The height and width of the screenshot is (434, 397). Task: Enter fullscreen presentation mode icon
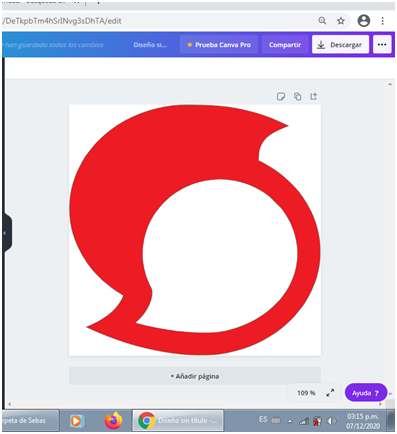tap(330, 393)
